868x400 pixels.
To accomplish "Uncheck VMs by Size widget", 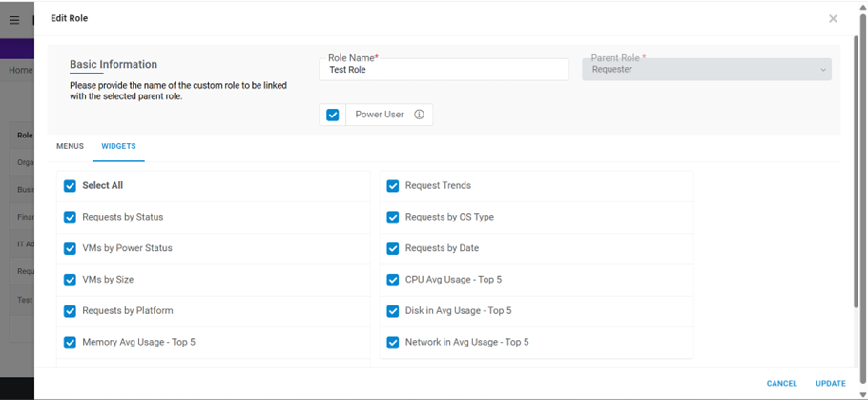I will pyautogui.click(x=70, y=280).
